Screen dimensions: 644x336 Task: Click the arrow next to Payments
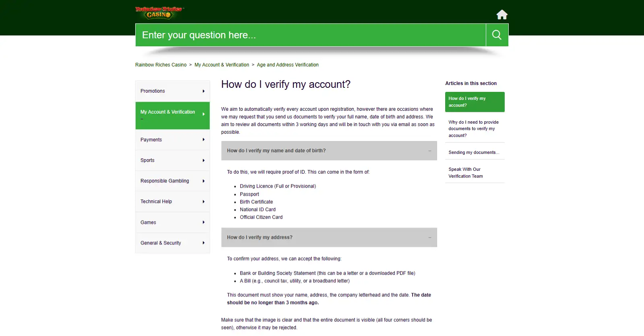tap(204, 140)
